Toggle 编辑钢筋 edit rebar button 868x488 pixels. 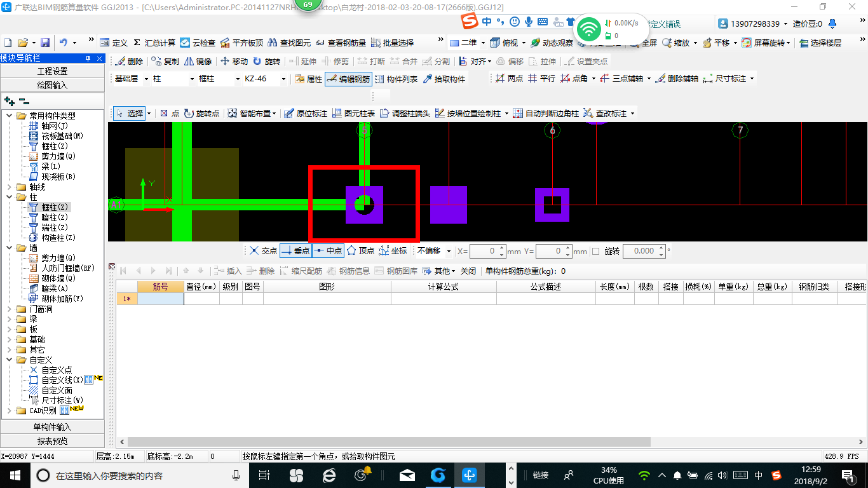point(348,79)
